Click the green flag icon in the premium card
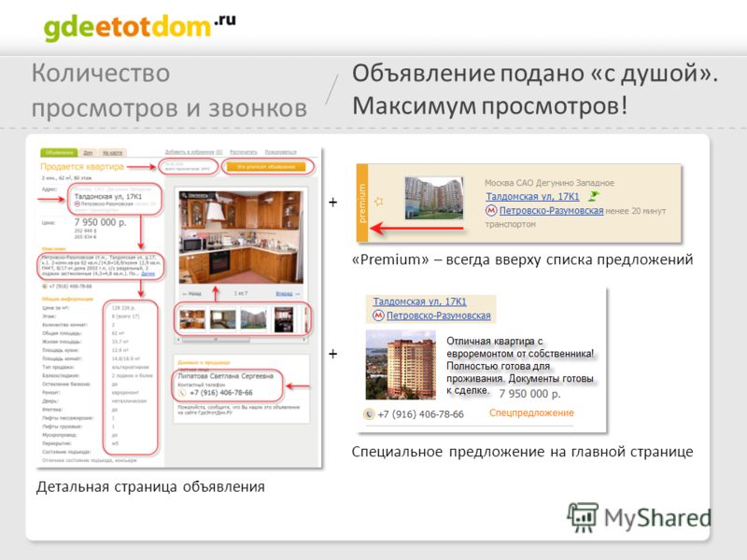 [x=594, y=196]
